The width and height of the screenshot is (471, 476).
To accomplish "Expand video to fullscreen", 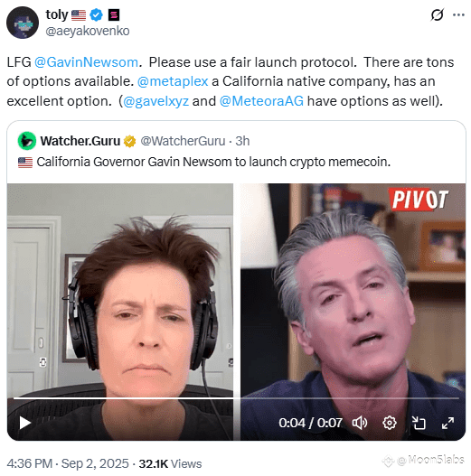I will [x=447, y=423].
